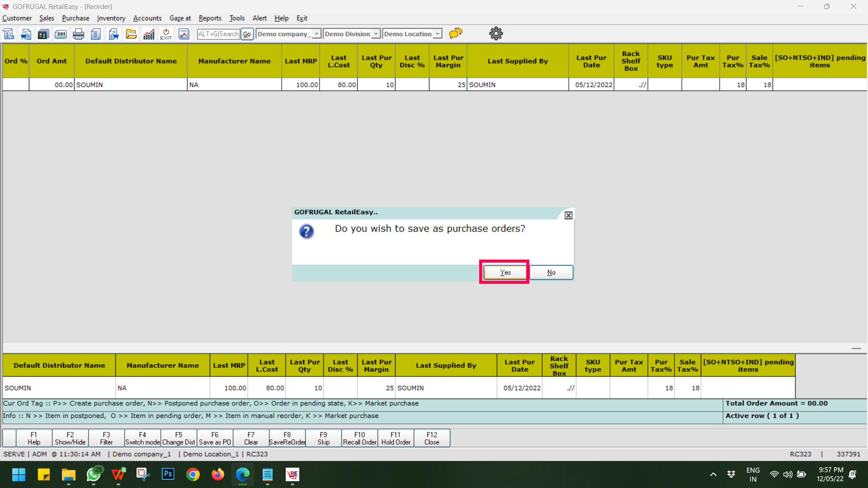This screenshot has width=868, height=488.
Task: Open the Inventory menu
Action: coord(111,18)
